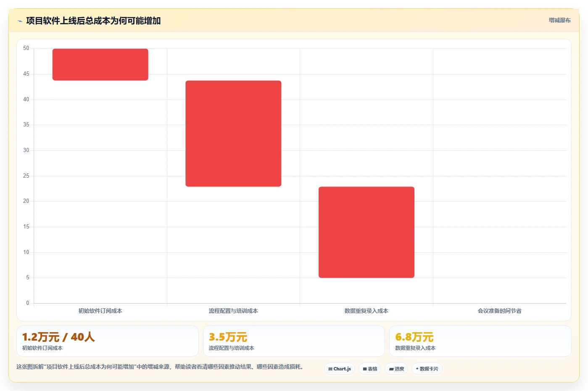Open the 3.5万元 stat card
Image resolution: width=588 pixels, height=391 pixels.
click(294, 341)
